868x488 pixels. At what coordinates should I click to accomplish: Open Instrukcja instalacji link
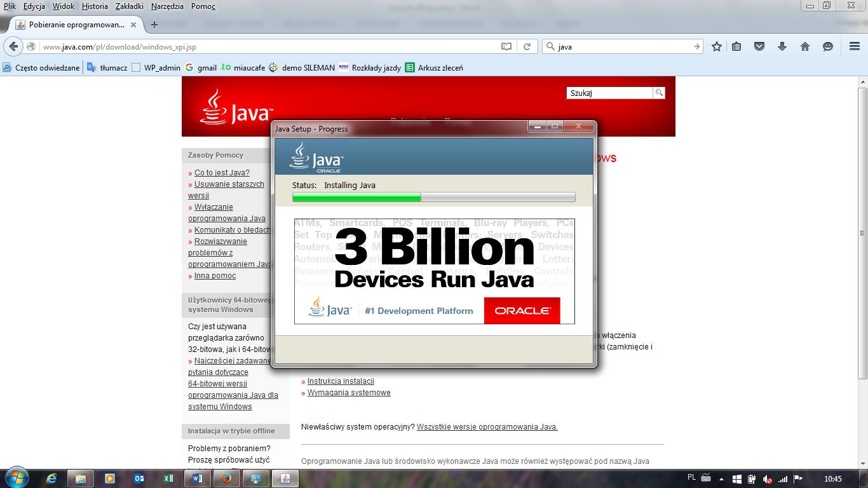pos(341,381)
